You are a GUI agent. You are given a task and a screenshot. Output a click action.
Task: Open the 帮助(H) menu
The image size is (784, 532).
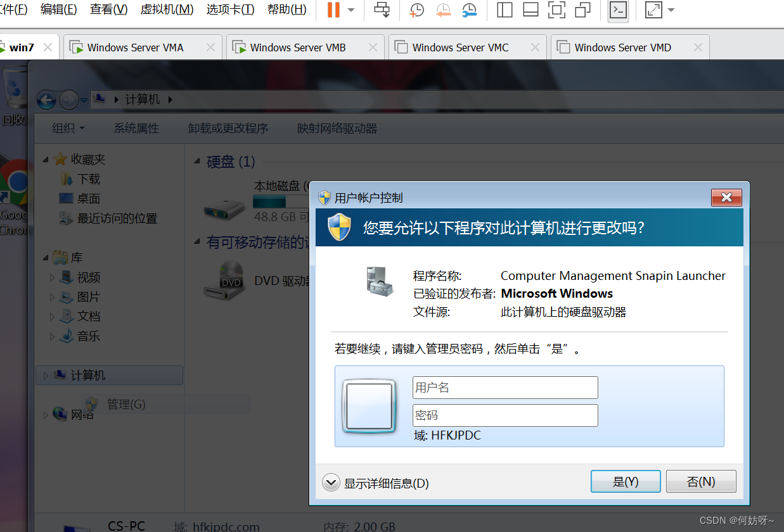pyautogui.click(x=286, y=9)
